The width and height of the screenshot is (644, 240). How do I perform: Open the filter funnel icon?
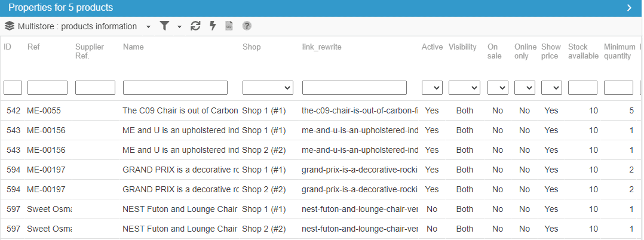pos(164,26)
